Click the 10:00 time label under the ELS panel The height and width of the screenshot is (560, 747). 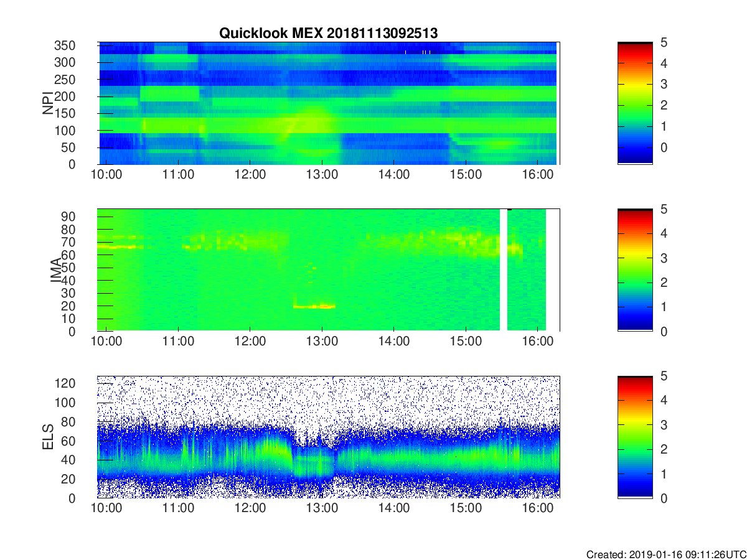(106, 508)
